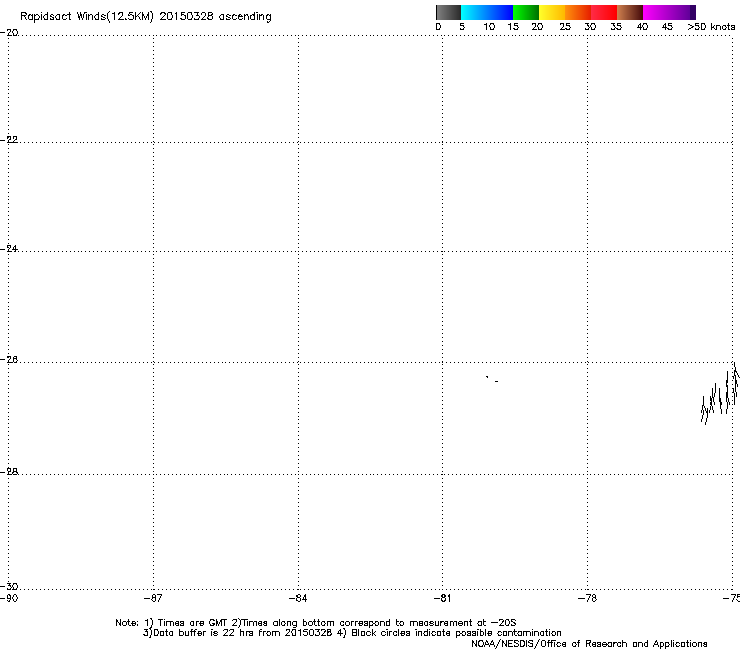Click the "-28" latitude axis label
740x650 pixels.
pos(9,471)
